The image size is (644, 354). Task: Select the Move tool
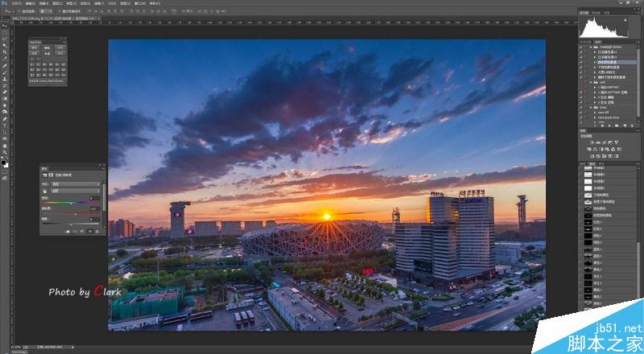(5, 26)
